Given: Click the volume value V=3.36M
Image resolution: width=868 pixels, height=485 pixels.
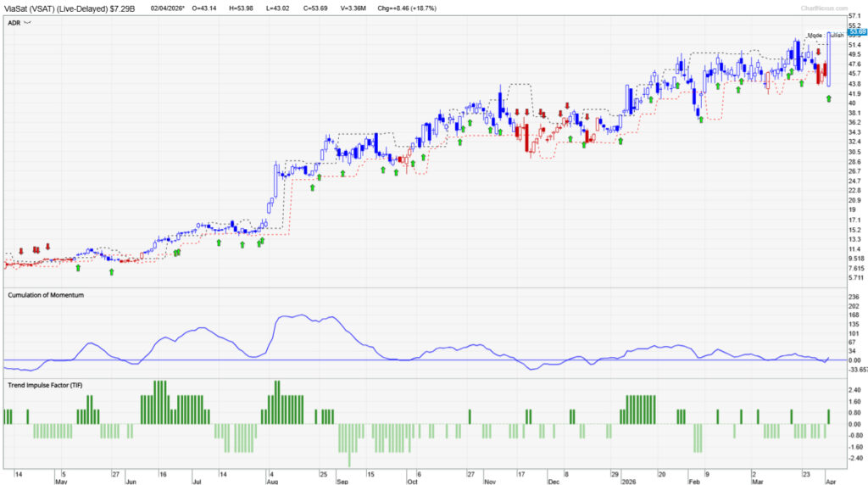Looking at the screenshot, I should (x=353, y=8).
